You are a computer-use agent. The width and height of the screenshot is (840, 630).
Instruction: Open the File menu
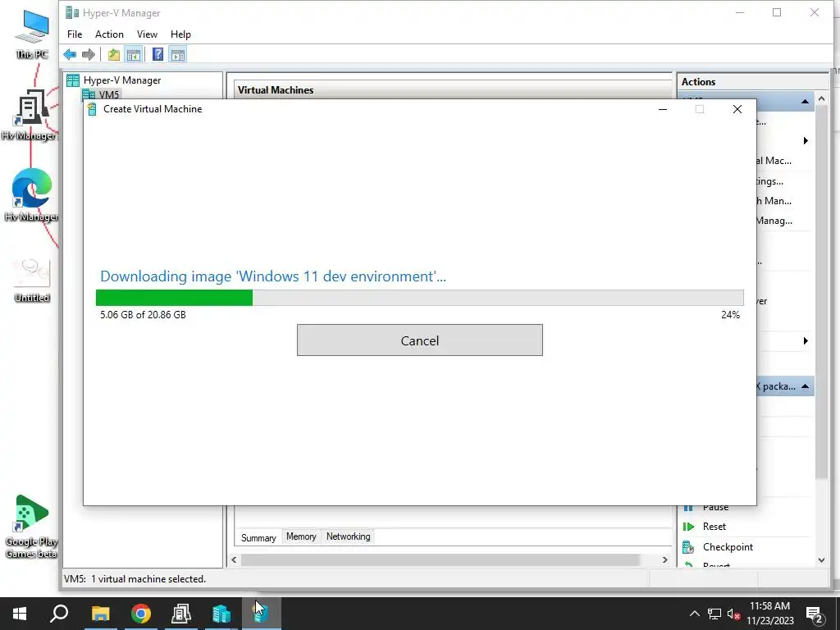[x=75, y=34]
